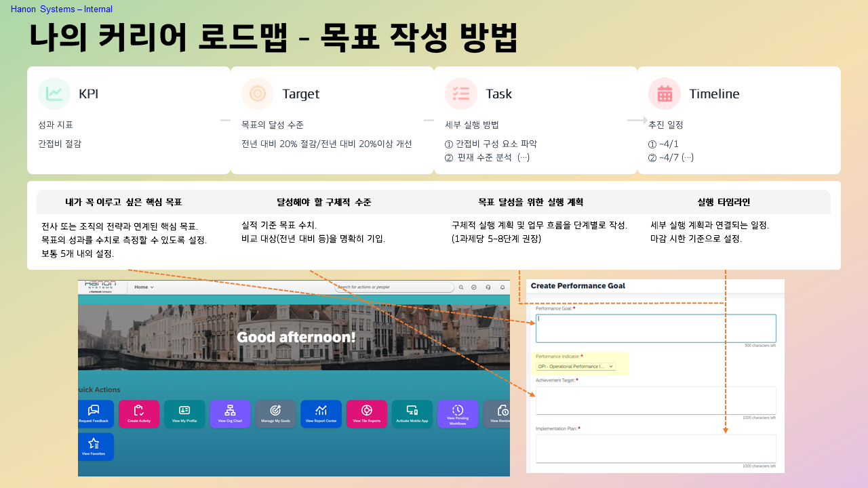Open the Activate Mobile App tile
This screenshot has height=488, width=868.
click(412, 413)
